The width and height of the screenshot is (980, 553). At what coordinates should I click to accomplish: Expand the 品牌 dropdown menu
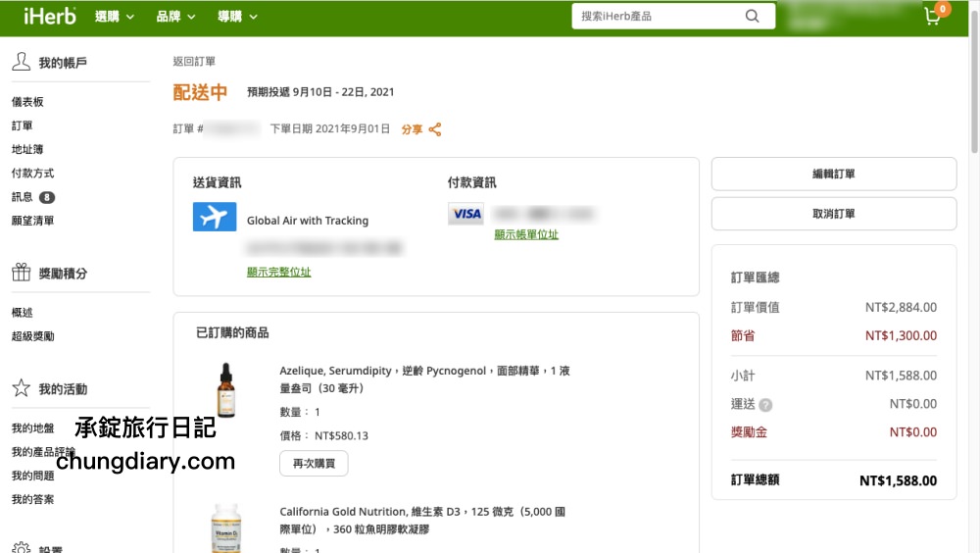pos(175,17)
